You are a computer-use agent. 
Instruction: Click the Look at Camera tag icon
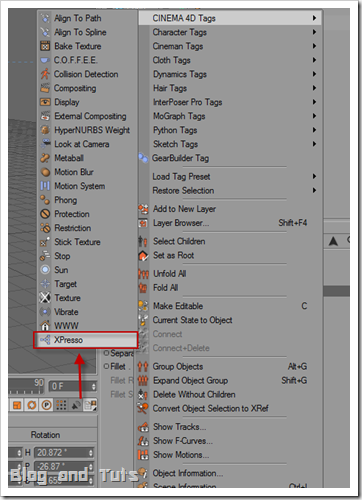45,144
